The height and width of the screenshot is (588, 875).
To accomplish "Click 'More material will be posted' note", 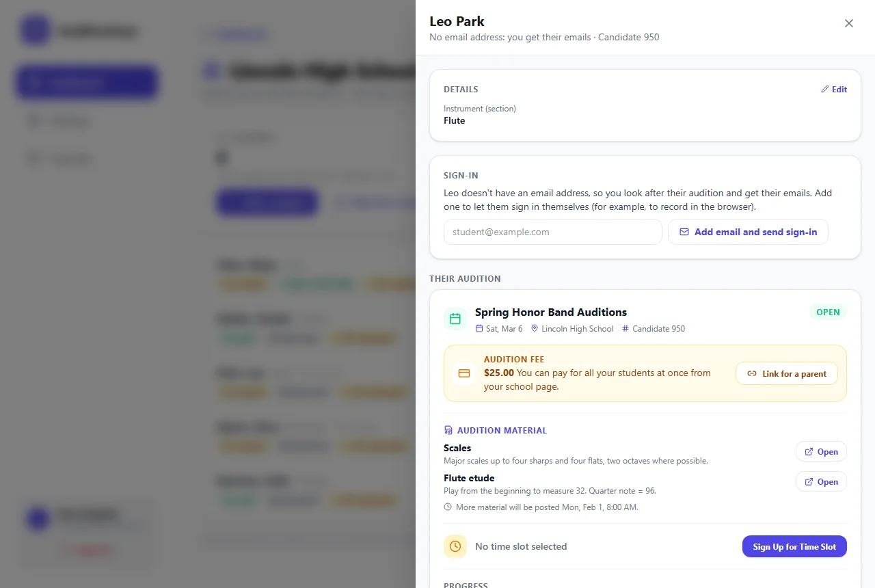I will coord(547,507).
